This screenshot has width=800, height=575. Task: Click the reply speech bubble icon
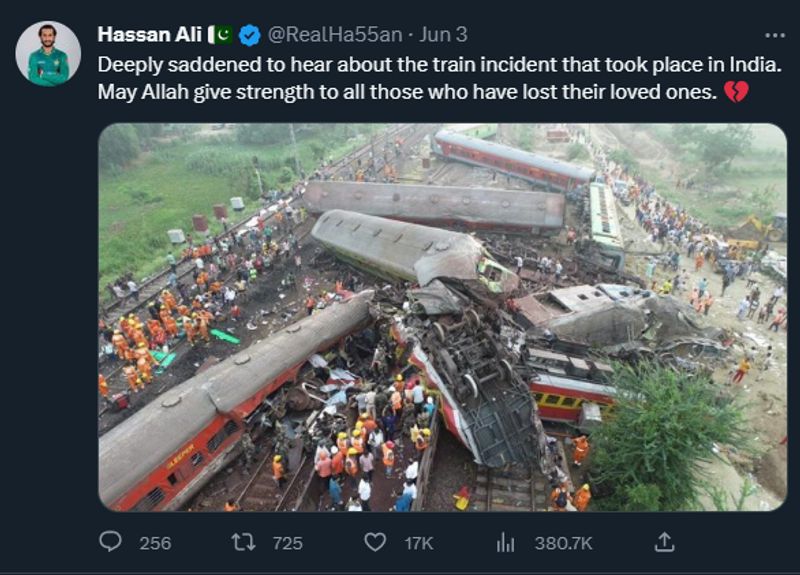[111, 542]
